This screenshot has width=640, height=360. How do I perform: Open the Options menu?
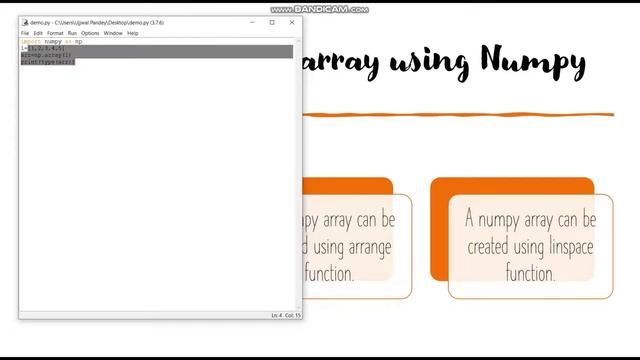tap(90, 33)
